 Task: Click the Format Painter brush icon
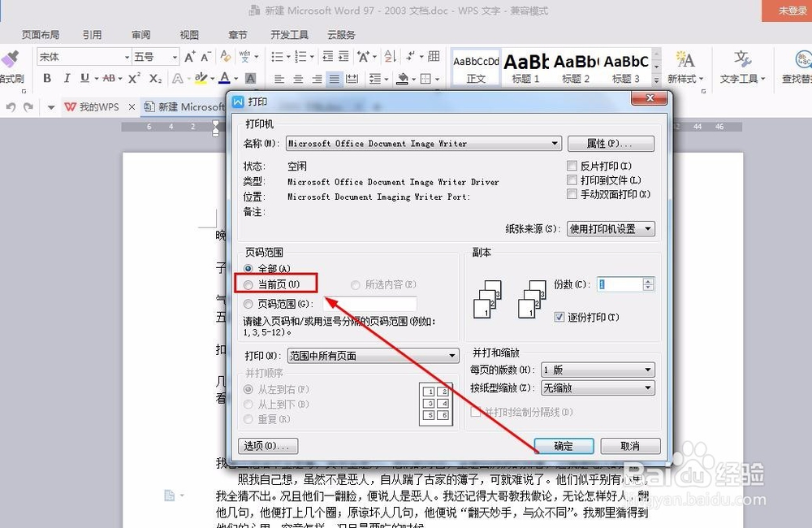pos(9,58)
